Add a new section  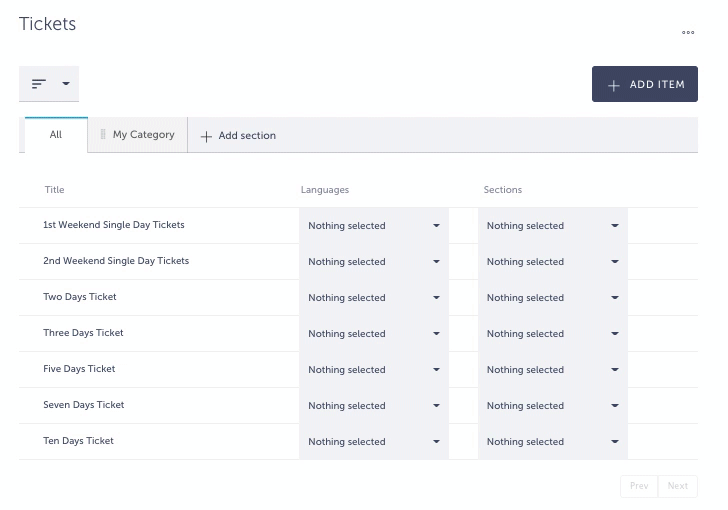(238, 136)
